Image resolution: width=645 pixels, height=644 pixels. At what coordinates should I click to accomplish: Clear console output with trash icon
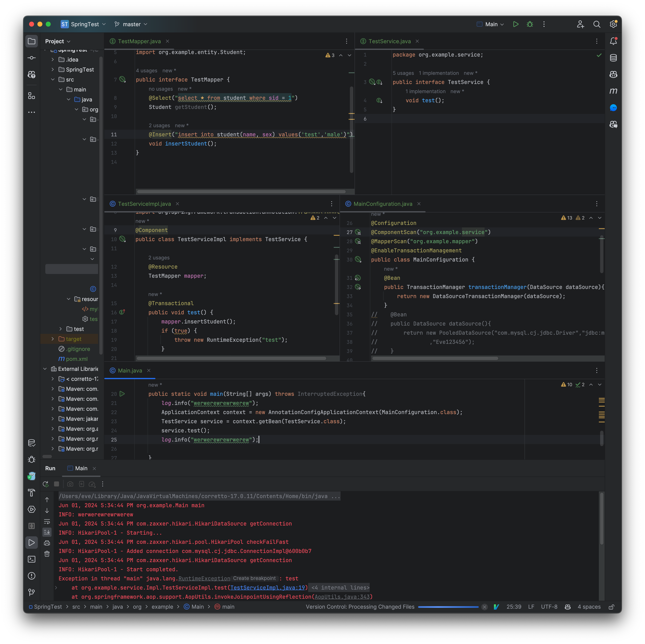click(47, 554)
